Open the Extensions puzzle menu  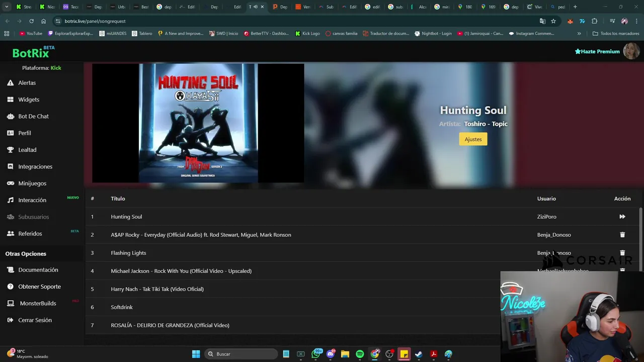[x=594, y=21]
